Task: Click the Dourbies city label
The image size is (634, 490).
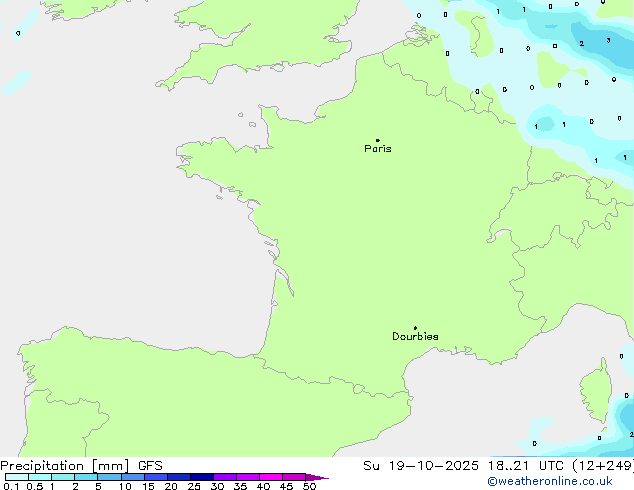Action: [x=415, y=336]
